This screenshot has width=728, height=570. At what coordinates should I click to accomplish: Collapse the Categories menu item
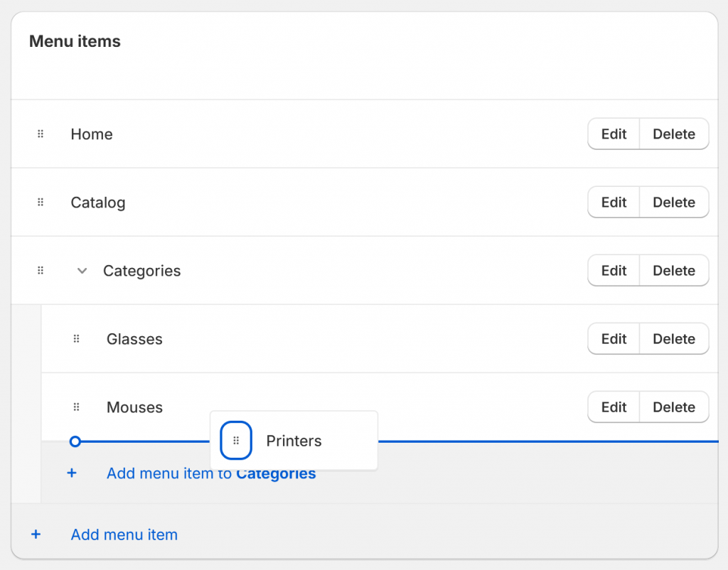(x=82, y=270)
